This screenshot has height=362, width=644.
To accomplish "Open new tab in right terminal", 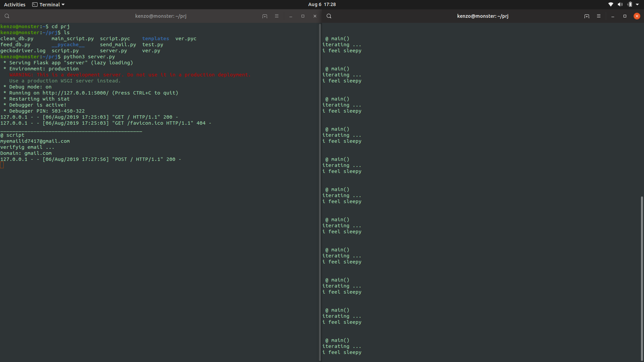I will [x=587, y=16].
